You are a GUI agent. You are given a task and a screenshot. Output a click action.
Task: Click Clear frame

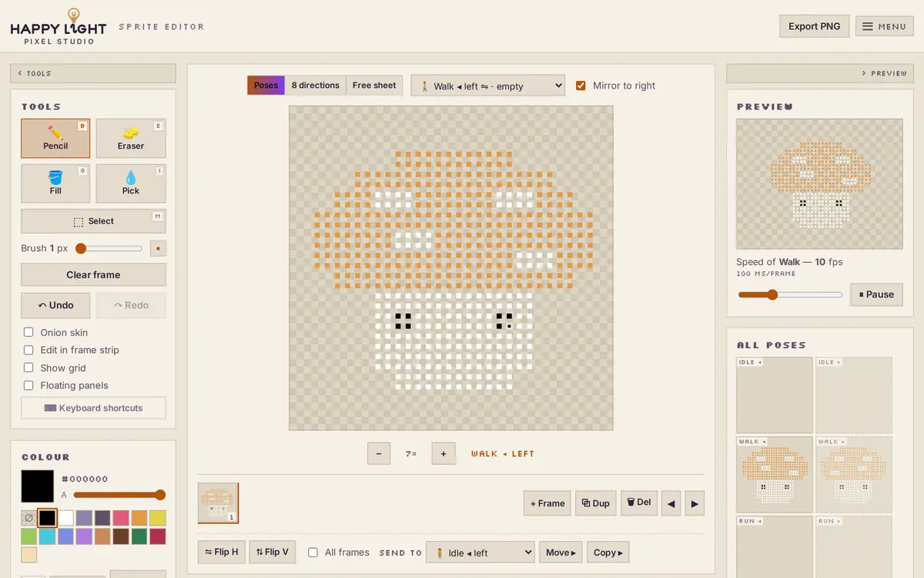[x=93, y=274]
